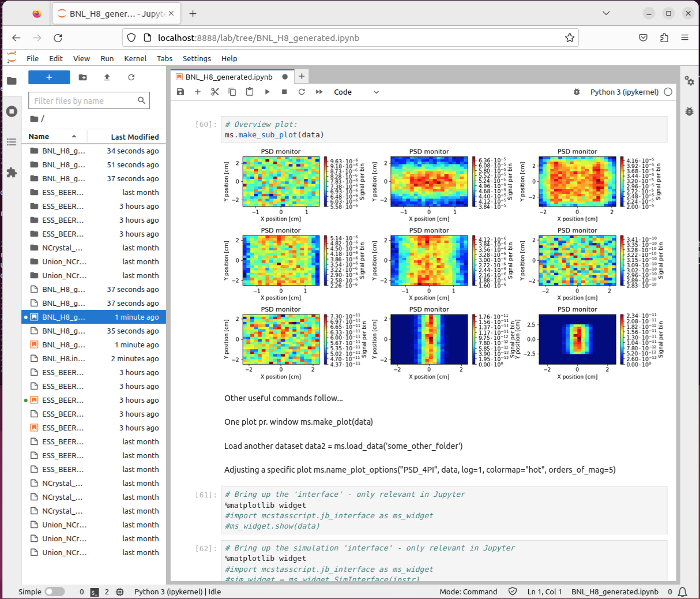Restart kernel and run all cells
This screenshot has width=700, height=599.
(319, 92)
